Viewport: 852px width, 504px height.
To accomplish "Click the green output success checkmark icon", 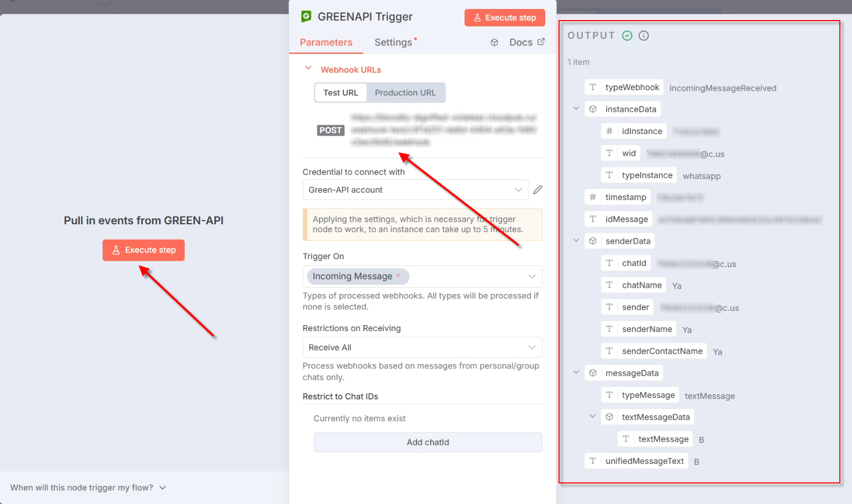I will pyautogui.click(x=627, y=36).
